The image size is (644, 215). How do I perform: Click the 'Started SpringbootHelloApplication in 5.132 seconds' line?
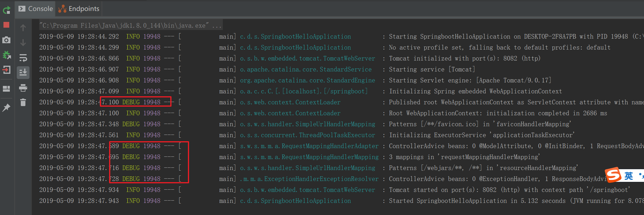pos(516,201)
